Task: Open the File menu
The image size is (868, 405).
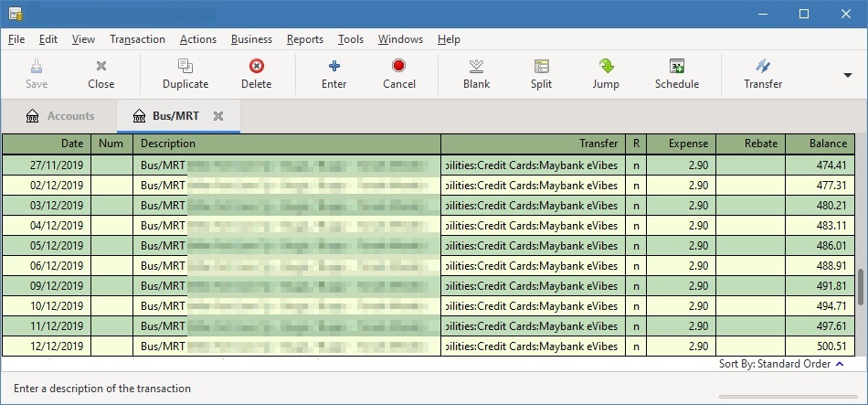Action: click(16, 39)
